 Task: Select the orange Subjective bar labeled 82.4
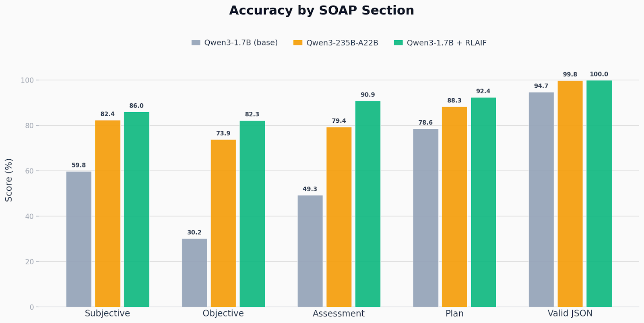[x=107, y=214]
